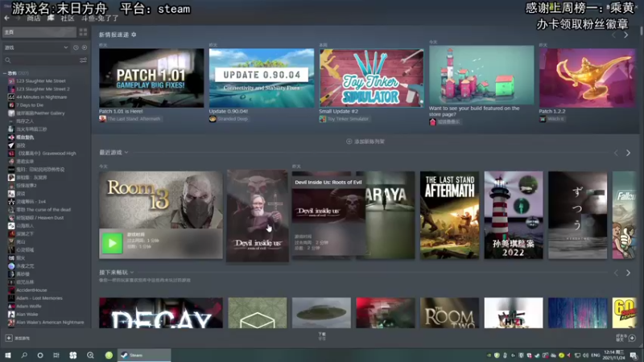The width and height of the screenshot is (644, 362).
Task: Click the ready-to-play filter icon
Action: 85,47
